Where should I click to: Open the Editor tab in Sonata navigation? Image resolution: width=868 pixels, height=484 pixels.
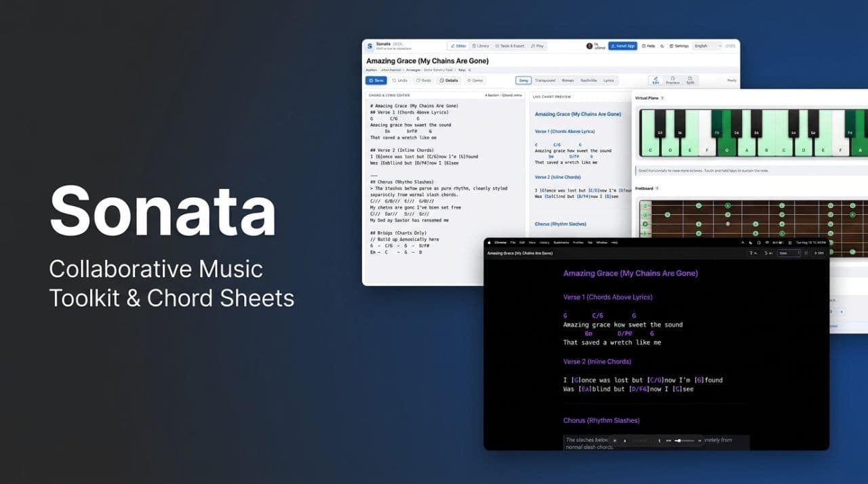pos(458,46)
